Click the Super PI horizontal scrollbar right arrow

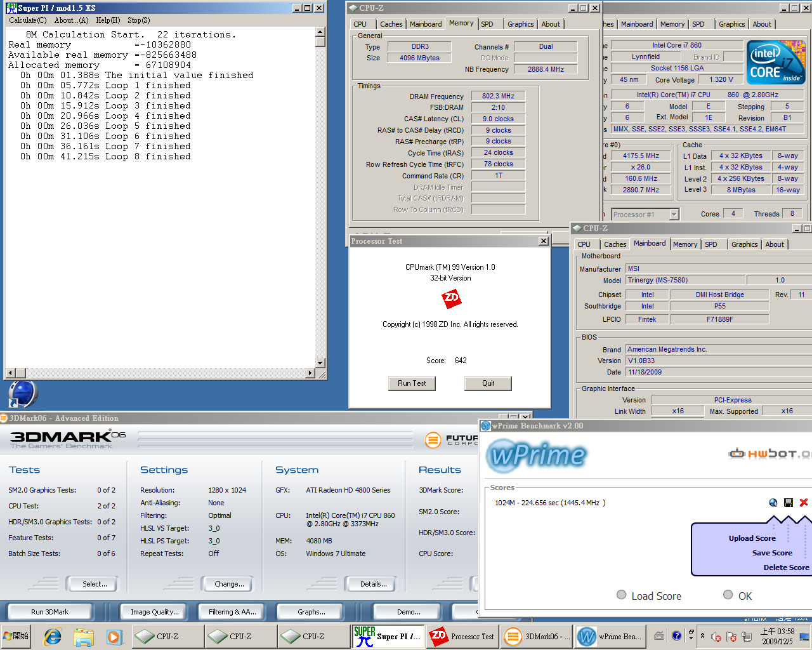310,373
